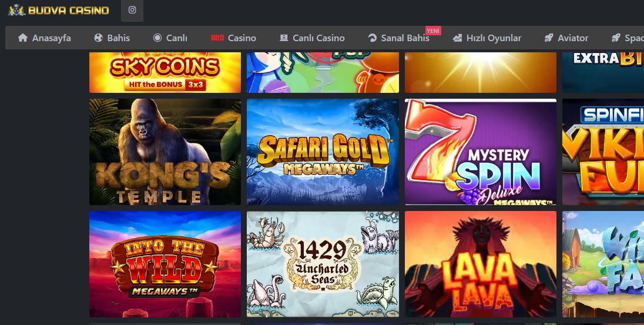Open the Instagram icon link in header
Screen dimensions: 644x325
[132, 10]
